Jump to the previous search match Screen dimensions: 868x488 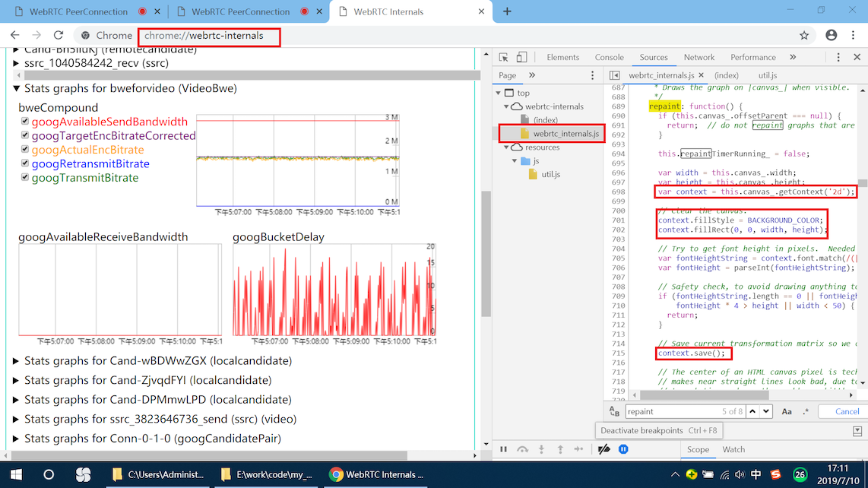click(752, 411)
